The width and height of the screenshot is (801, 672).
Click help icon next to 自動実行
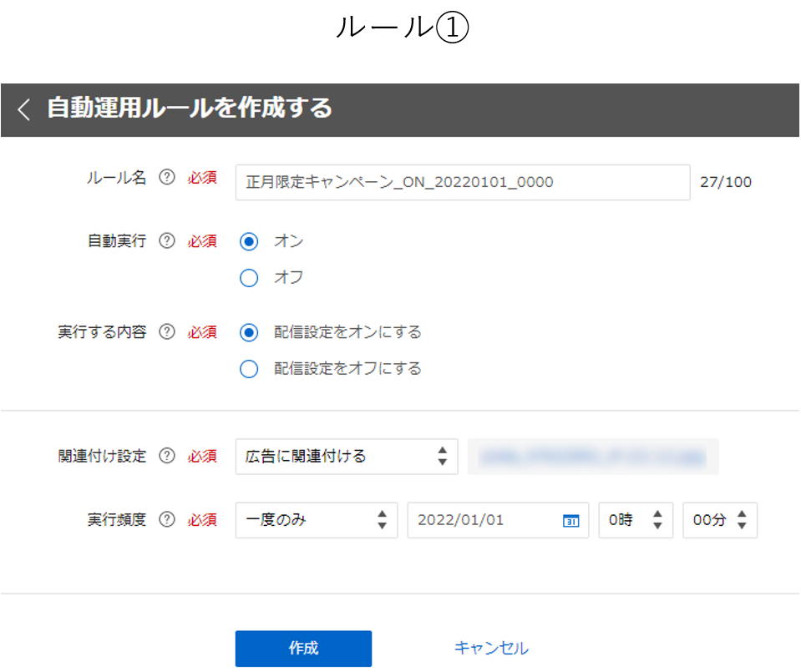pyautogui.click(x=167, y=241)
